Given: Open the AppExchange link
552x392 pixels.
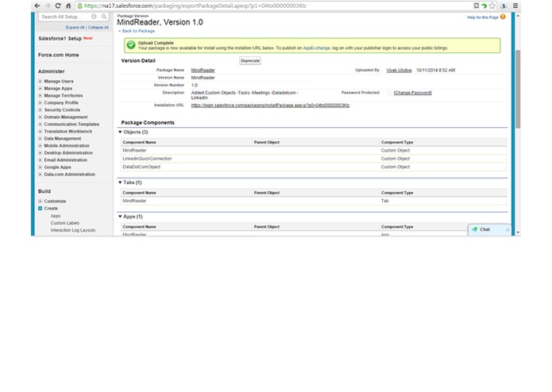Looking at the screenshot, I should pos(316,48).
